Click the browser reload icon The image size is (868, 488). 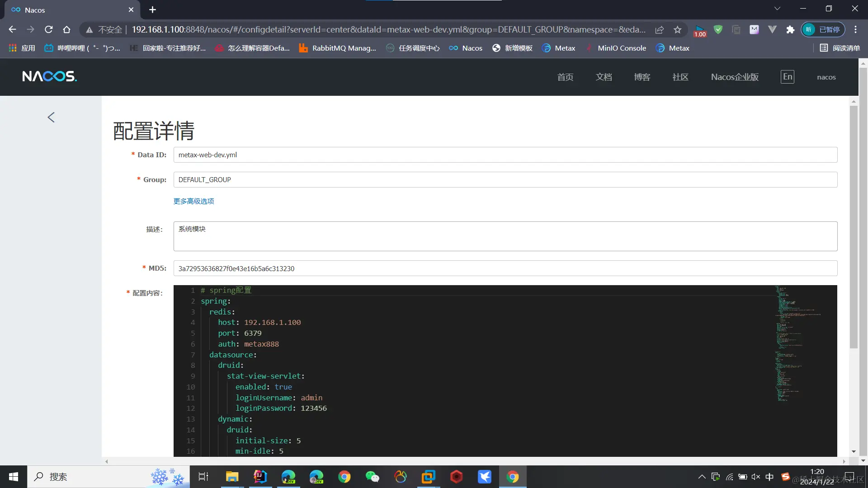(x=49, y=30)
